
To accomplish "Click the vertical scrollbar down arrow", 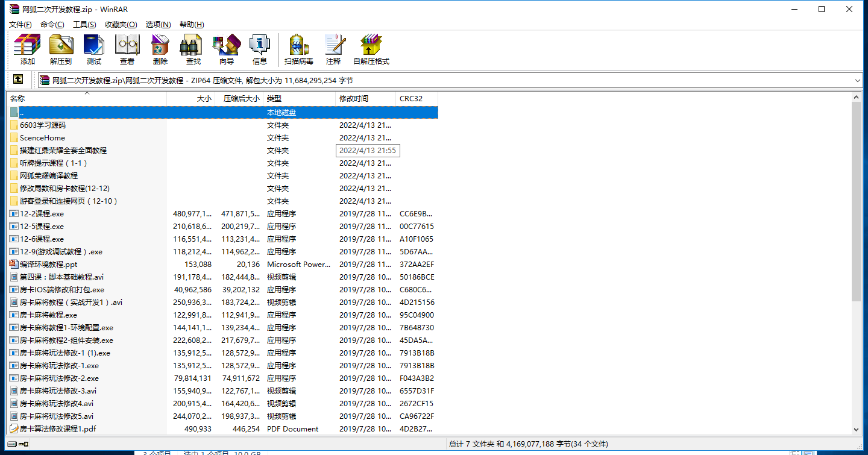I will pos(857,429).
